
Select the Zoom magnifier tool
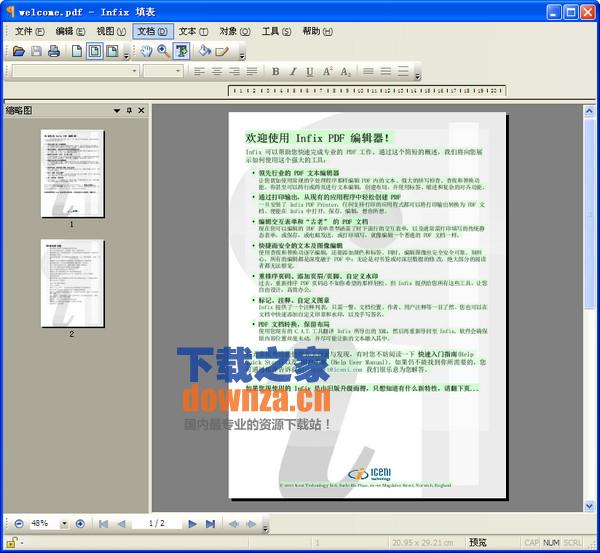click(163, 51)
